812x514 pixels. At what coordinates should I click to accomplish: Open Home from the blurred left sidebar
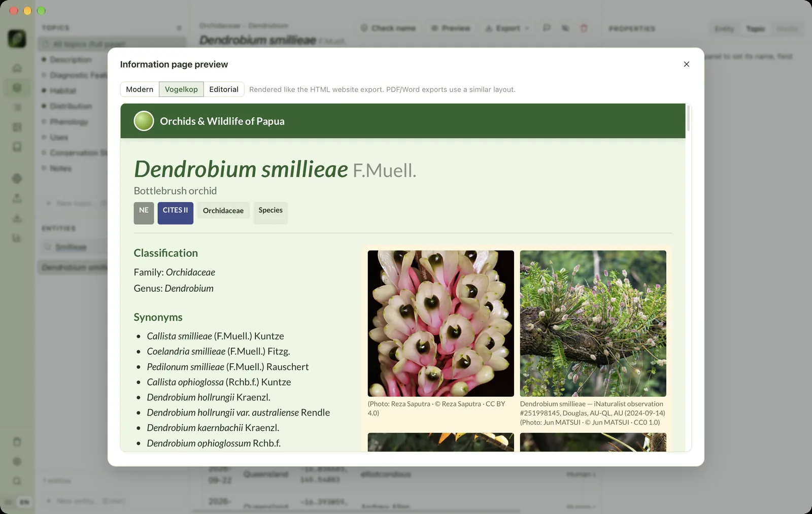pyautogui.click(x=17, y=68)
